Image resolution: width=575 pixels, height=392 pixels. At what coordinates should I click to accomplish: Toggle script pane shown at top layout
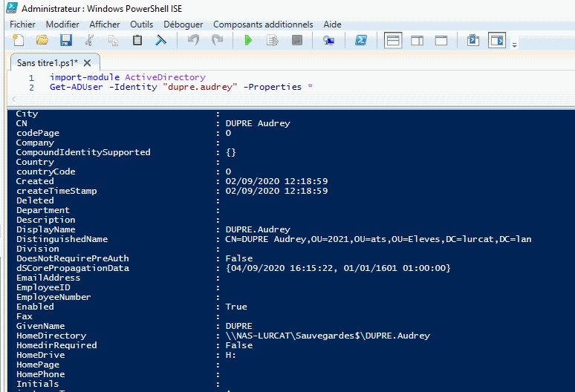393,40
